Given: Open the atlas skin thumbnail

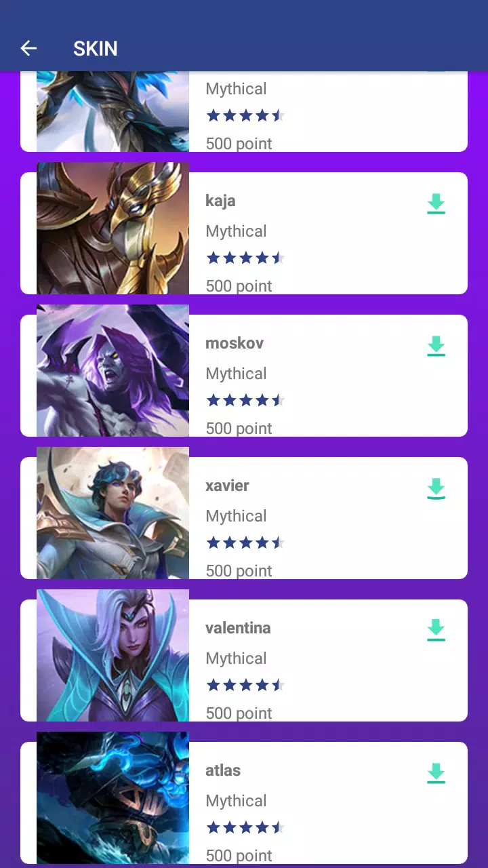Looking at the screenshot, I should pyautogui.click(x=113, y=797).
